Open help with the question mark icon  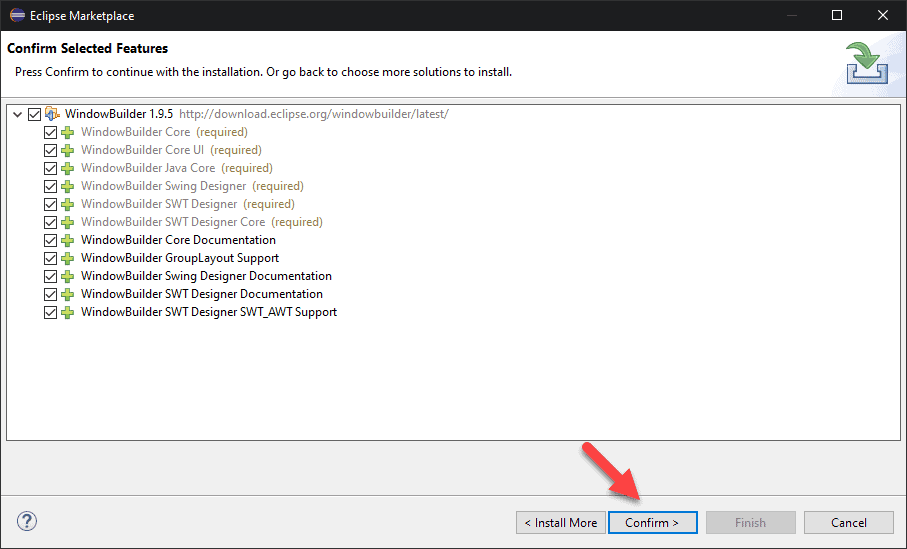point(27,521)
